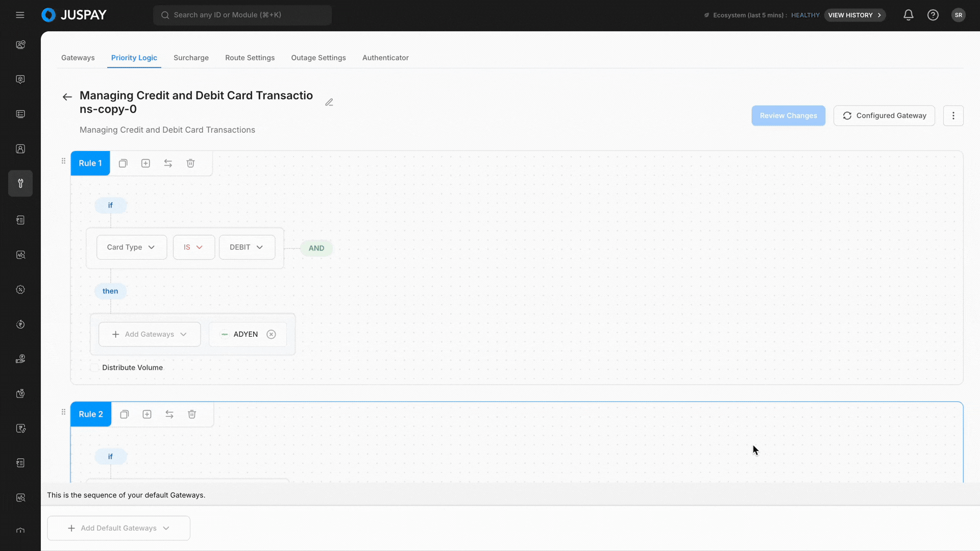Click the add-block icon in Rule 1 toolbar
This screenshot has height=551, width=980.
click(145, 163)
